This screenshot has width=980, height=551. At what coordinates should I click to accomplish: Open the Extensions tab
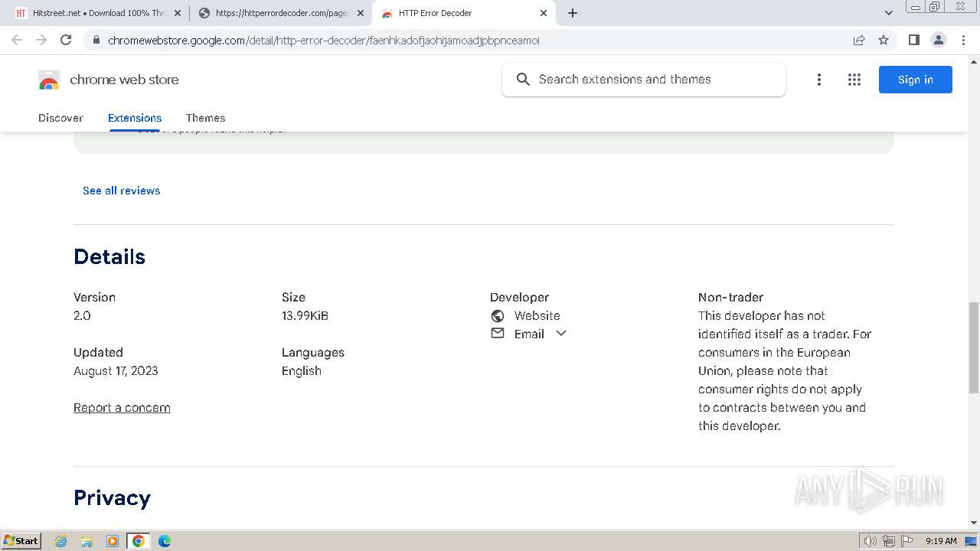coord(135,118)
